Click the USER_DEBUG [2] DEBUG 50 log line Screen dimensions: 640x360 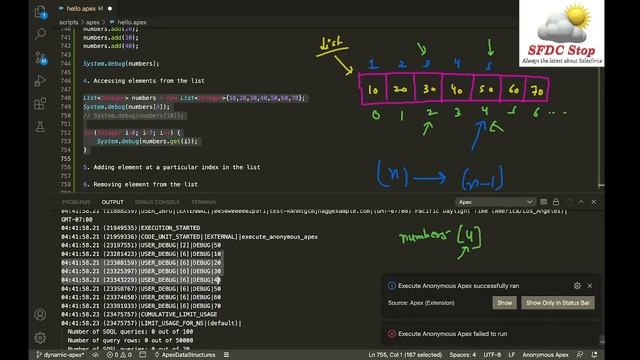(x=141, y=245)
